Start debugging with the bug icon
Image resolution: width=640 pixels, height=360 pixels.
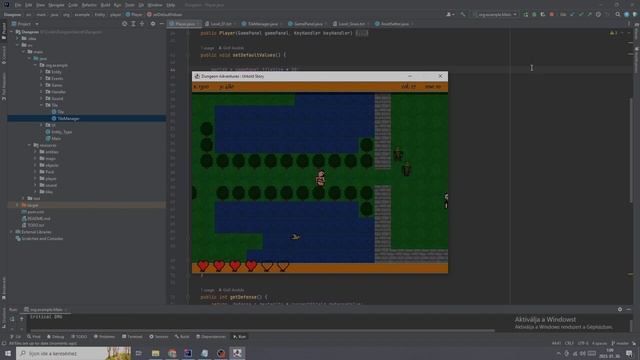pos(534,14)
